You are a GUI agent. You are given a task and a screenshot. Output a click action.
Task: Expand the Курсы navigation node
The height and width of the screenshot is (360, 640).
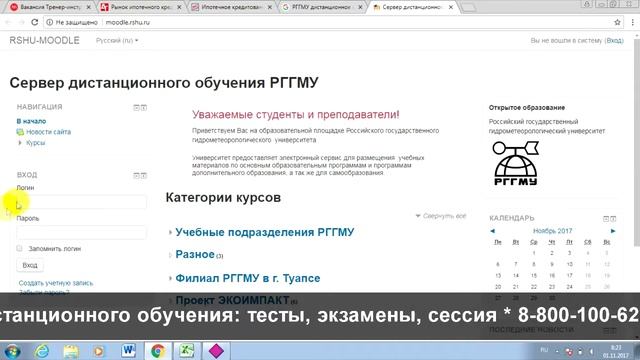point(20,143)
